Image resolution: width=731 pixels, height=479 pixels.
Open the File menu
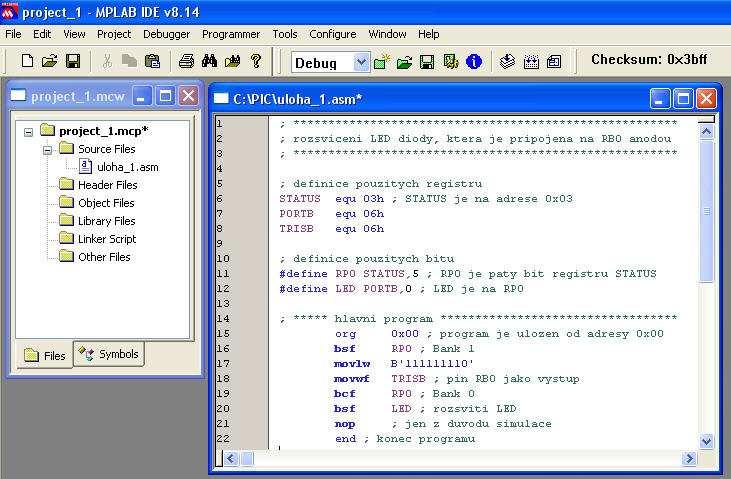point(13,34)
